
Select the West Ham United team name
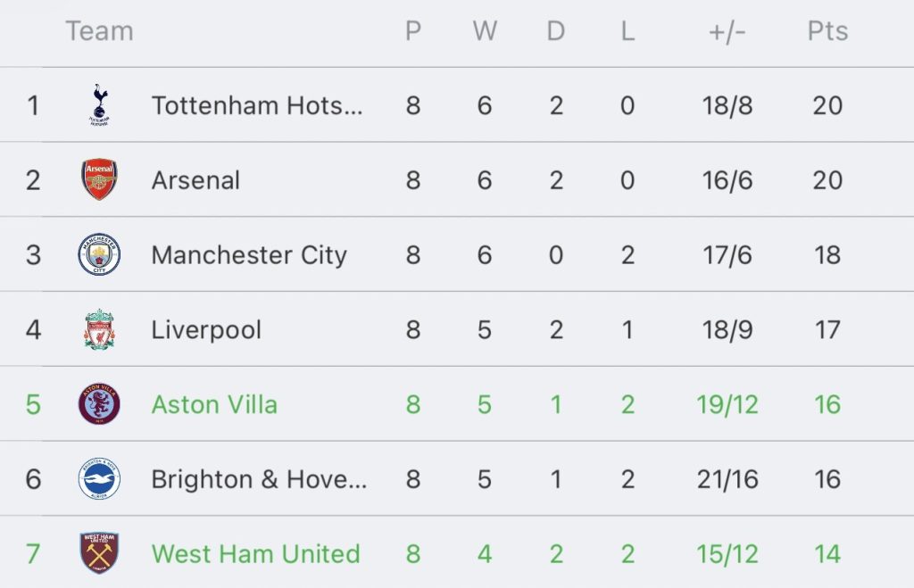click(x=256, y=553)
